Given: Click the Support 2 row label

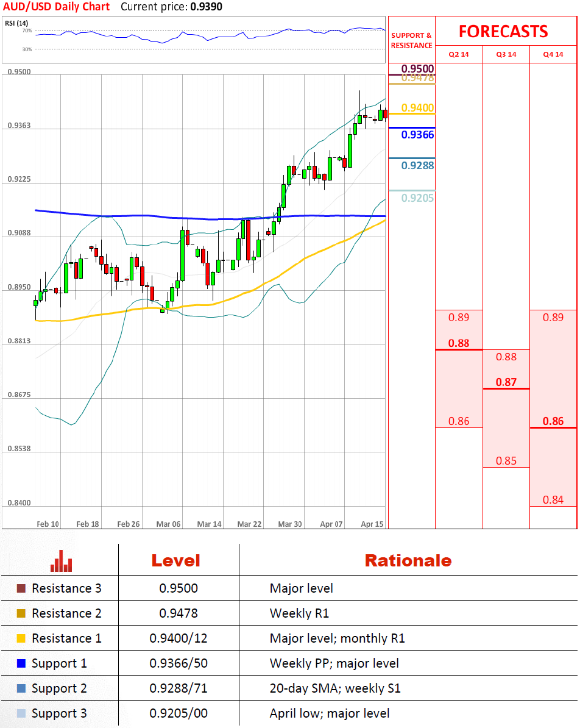Looking at the screenshot, I should [59, 688].
